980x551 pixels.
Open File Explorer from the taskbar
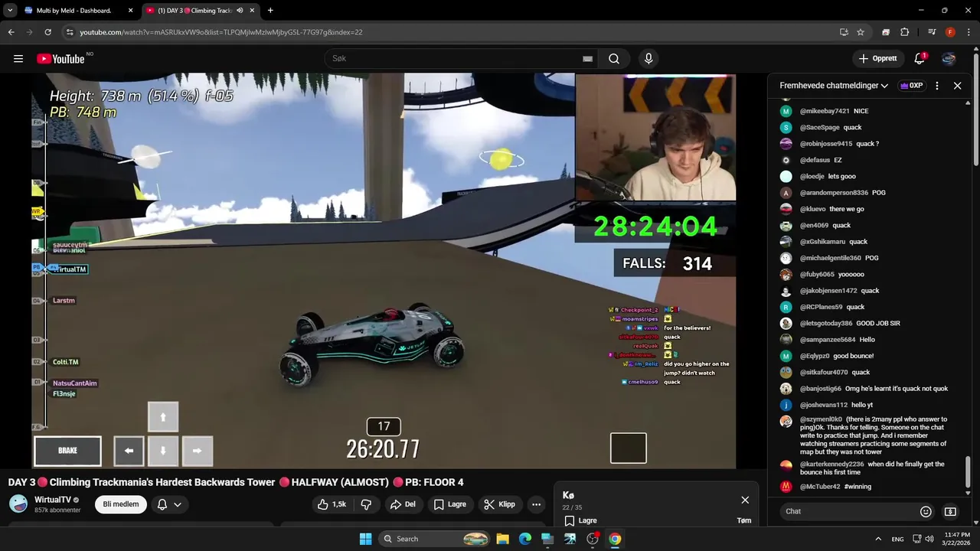502,539
